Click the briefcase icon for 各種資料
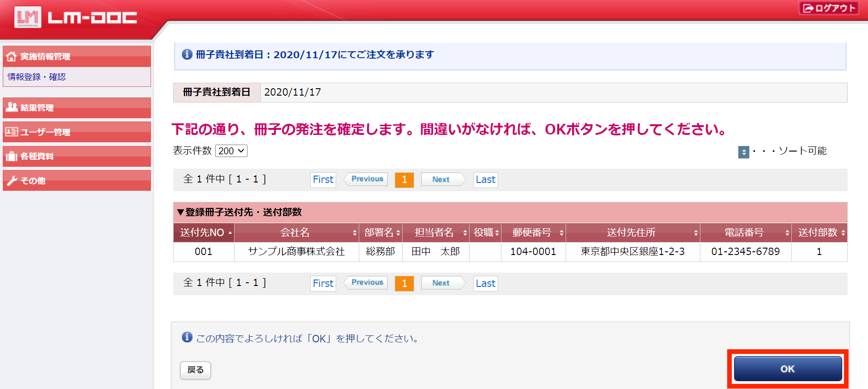Screen dimensions: 868x389 coord(12,156)
